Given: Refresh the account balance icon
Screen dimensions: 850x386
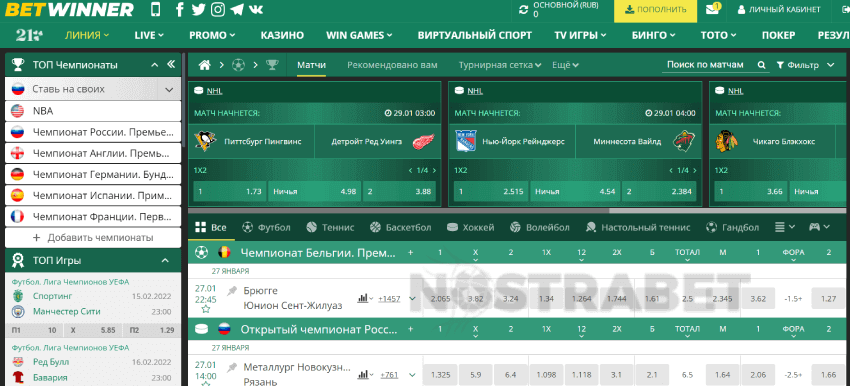Looking at the screenshot, I should pyautogui.click(x=523, y=9).
